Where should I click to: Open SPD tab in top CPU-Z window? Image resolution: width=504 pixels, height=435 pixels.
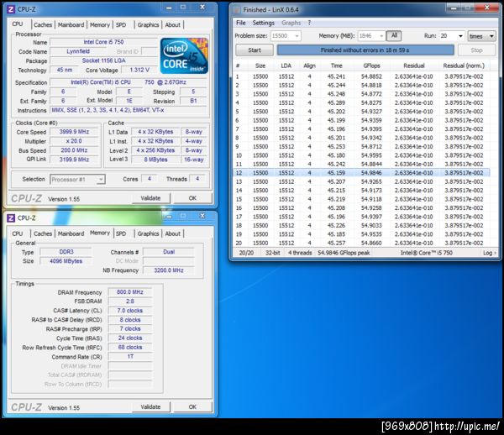[121, 24]
